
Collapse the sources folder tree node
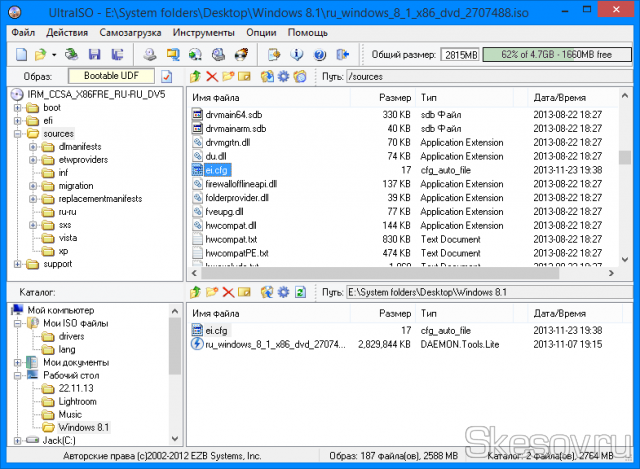18,133
